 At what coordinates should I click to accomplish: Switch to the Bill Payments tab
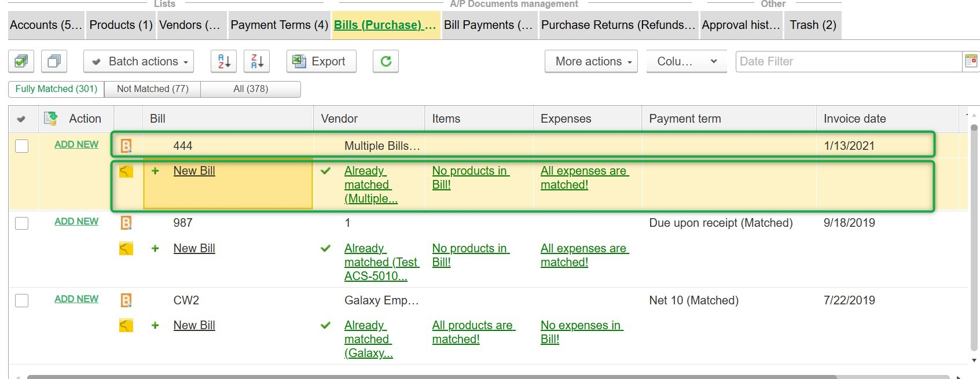pyautogui.click(x=487, y=25)
